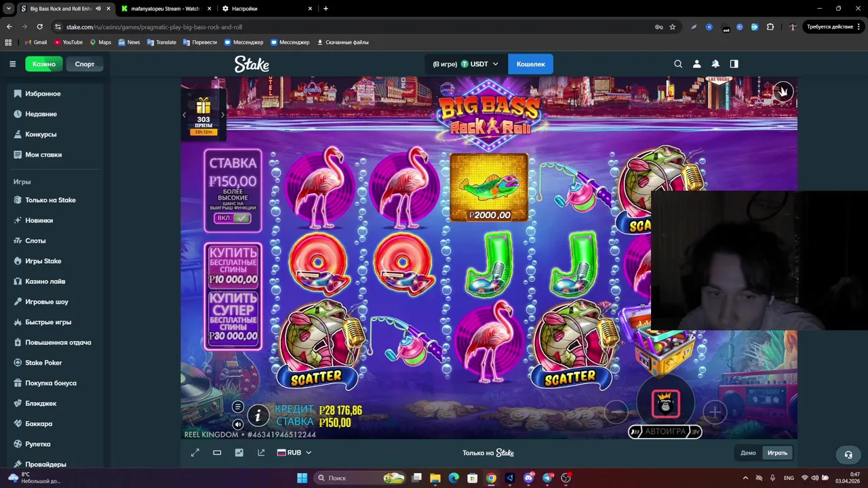Open the RUB display currency dropdown

294,453
